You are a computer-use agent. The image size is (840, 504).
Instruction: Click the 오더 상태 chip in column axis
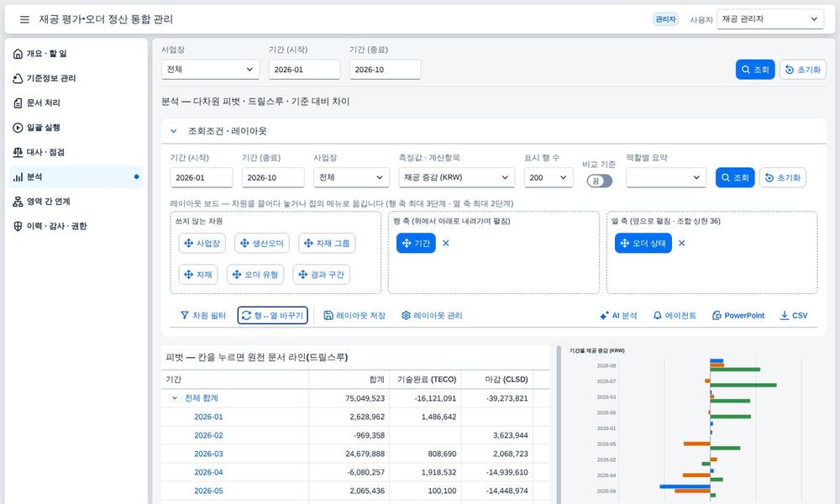pos(643,243)
